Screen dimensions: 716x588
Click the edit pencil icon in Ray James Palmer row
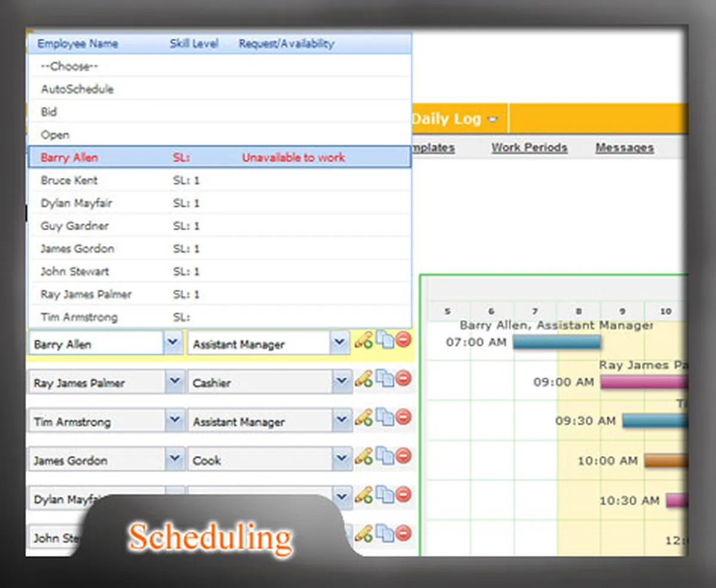363,378
